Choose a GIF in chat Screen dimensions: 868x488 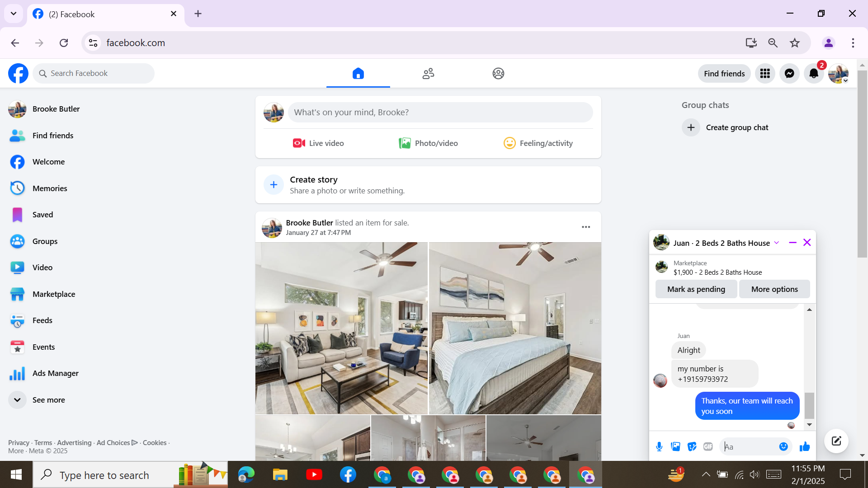[708, 446]
